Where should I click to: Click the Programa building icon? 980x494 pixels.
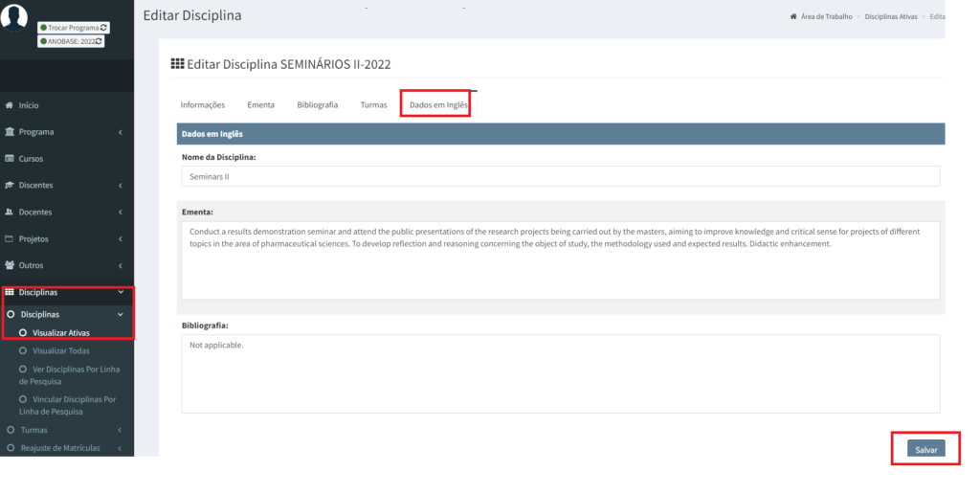pos(10,132)
